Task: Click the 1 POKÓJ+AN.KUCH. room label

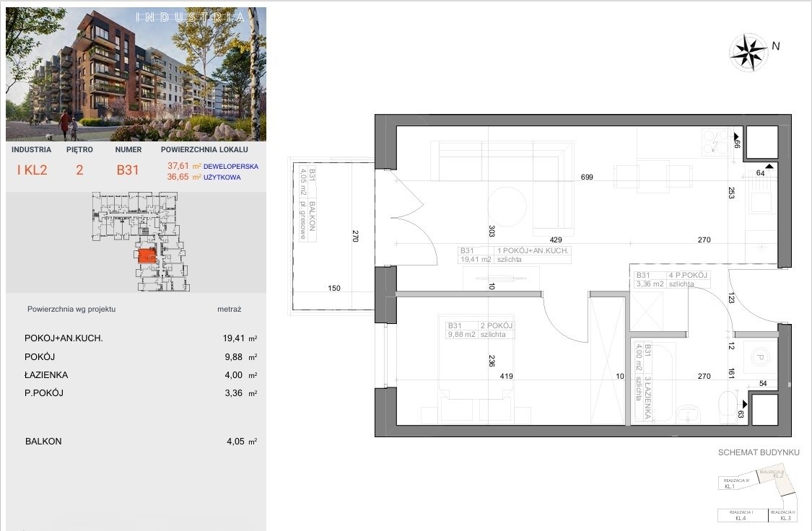Action: pyautogui.click(x=533, y=250)
